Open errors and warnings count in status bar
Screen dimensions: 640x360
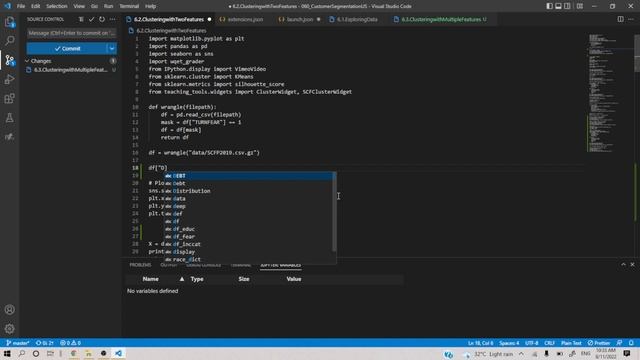tap(70, 343)
